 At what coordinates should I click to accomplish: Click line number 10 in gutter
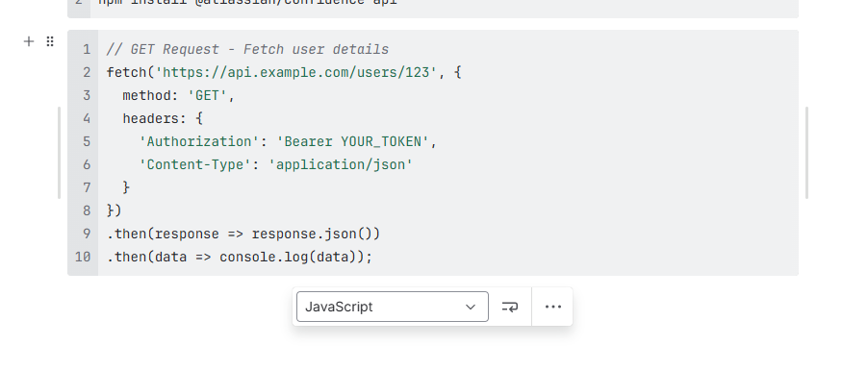(83, 258)
